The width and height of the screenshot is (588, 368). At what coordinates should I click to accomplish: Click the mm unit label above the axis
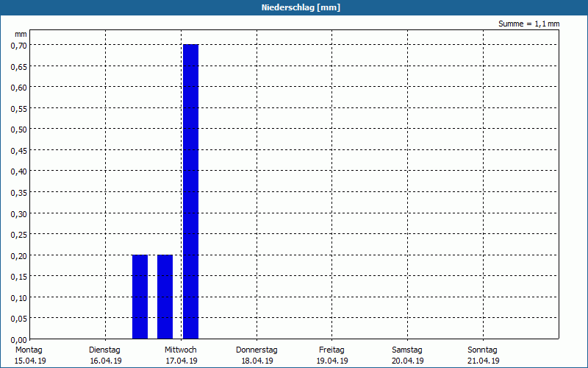tap(21, 35)
